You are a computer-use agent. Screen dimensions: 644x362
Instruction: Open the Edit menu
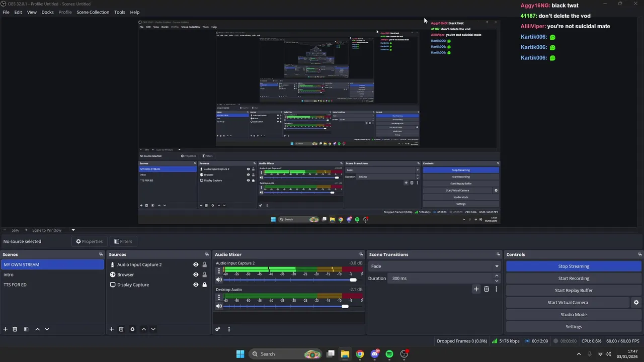click(18, 12)
